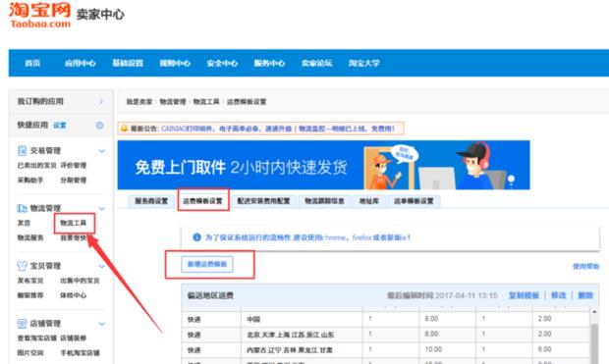Switch to the 运费模板设置 tab
609x364 pixels.
pyautogui.click(x=202, y=201)
